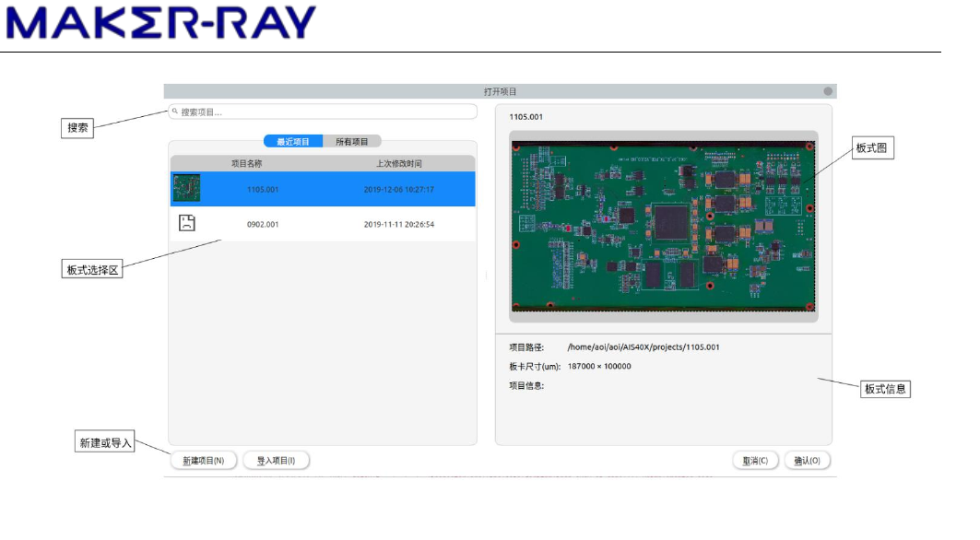
Task: Click project path /home/aoi/aoi/AIS40X/projects/1105.001
Action: pyautogui.click(x=643, y=346)
